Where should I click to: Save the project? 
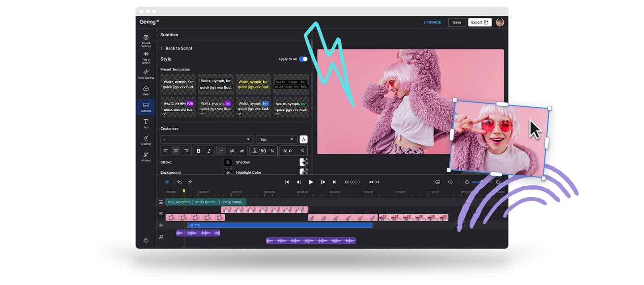(x=457, y=22)
